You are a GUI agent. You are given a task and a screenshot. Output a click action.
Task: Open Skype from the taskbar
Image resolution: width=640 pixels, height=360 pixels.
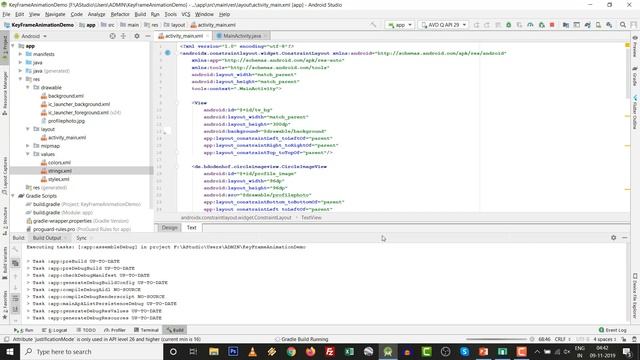pyautogui.click(x=464, y=351)
